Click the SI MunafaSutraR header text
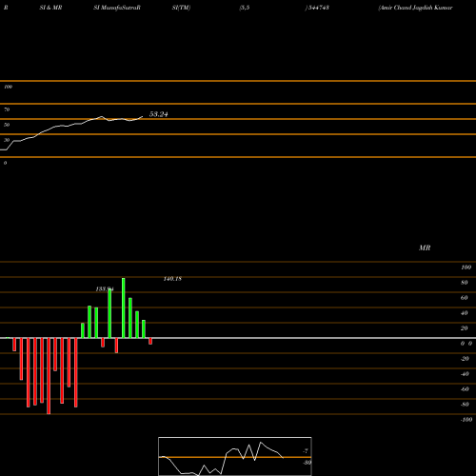Viewport: 476px width, 476px height. click(117, 8)
